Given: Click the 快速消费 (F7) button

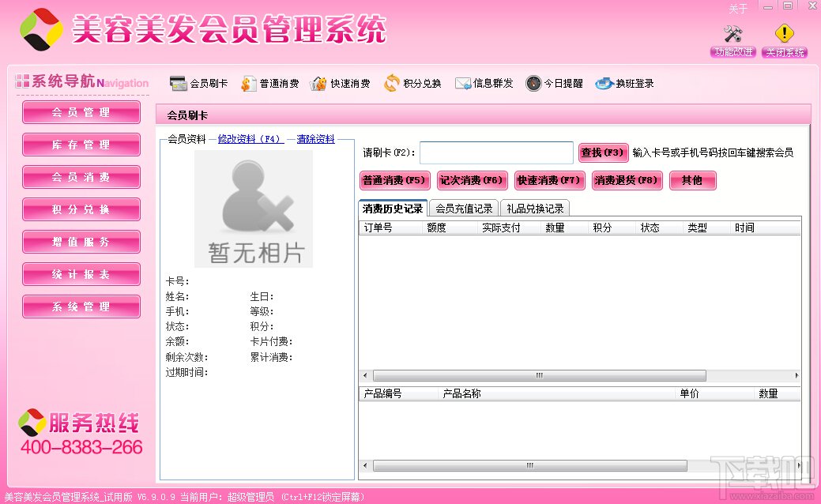Looking at the screenshot, I should [x=549, y=181].
